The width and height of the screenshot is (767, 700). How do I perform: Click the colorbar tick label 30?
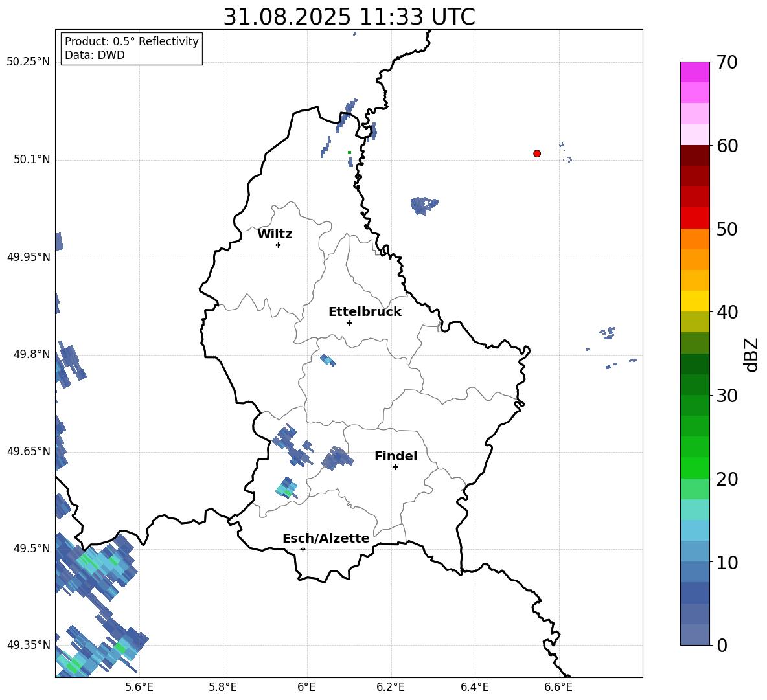[727, 396]
